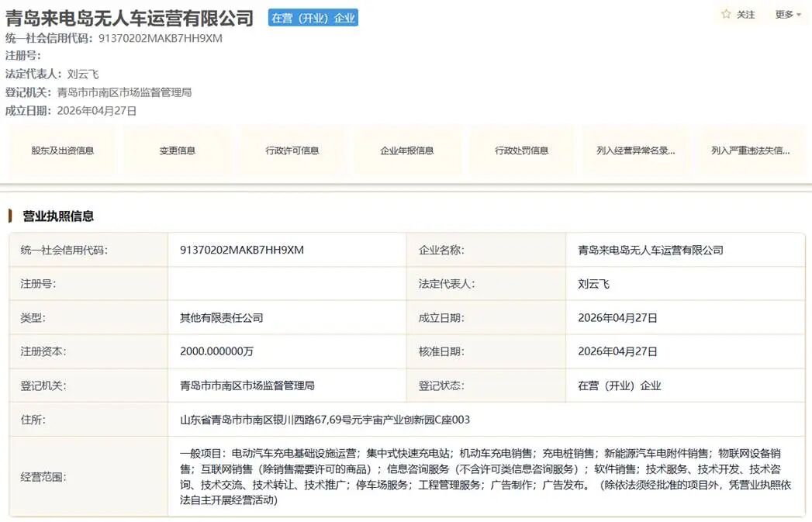Select the credit code value in the table
812x522 pixels.
pos(242,250)
